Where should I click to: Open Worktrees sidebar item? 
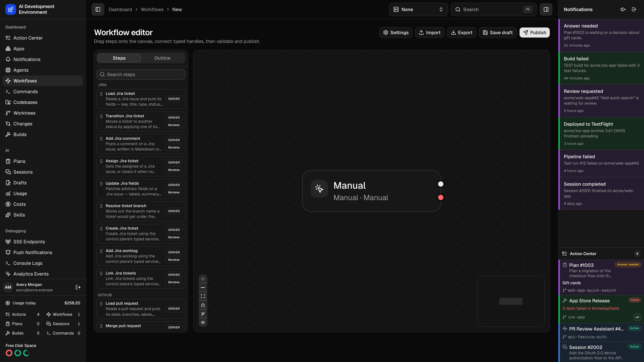tap(43, 113)
